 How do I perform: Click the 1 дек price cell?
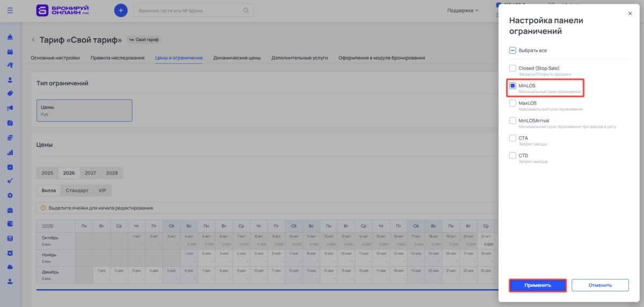(x=101, y=274)
